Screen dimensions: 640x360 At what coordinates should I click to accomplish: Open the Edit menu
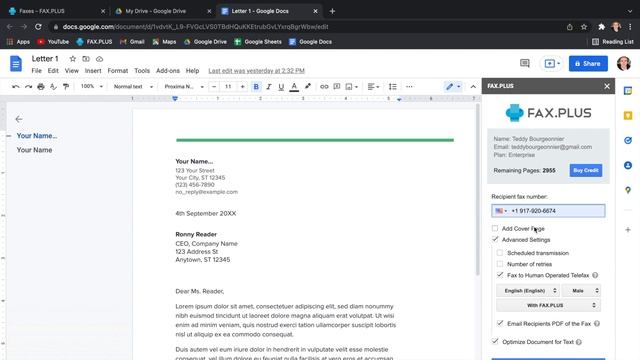53,71
